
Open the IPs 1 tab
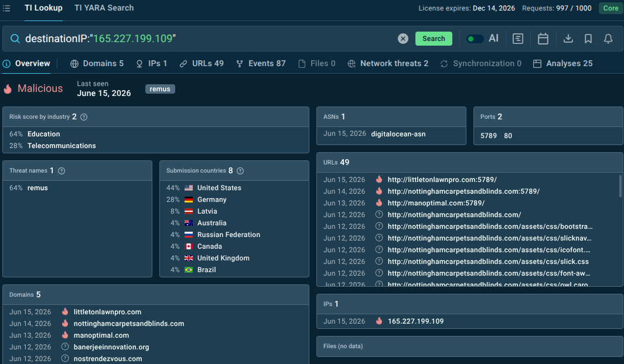click(x=152, y=64)
